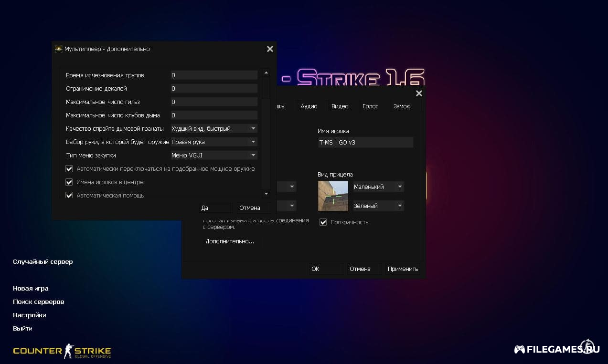This screenshot has height=364, width=608.
Task: Click Ограничение декалей input field
Action: 214,88
